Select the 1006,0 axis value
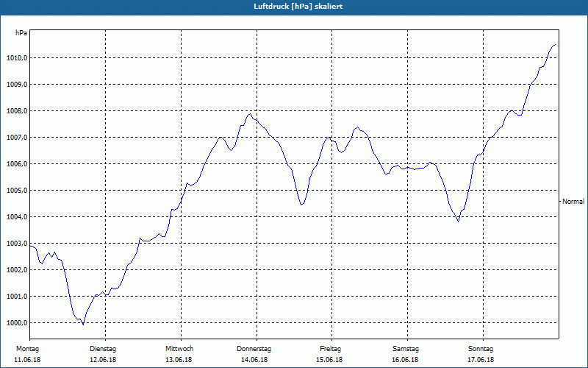The image size is (588, 368). [17, 164]
